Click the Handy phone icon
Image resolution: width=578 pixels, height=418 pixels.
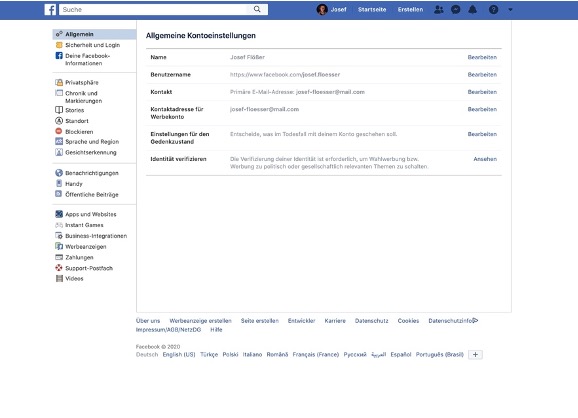[59, 183]
